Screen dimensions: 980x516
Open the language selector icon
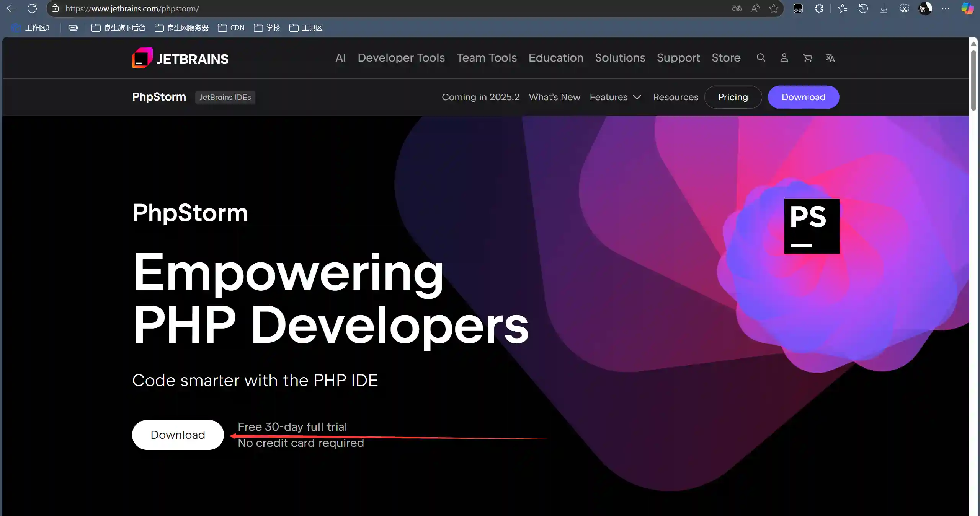click(x=830, y=58)
